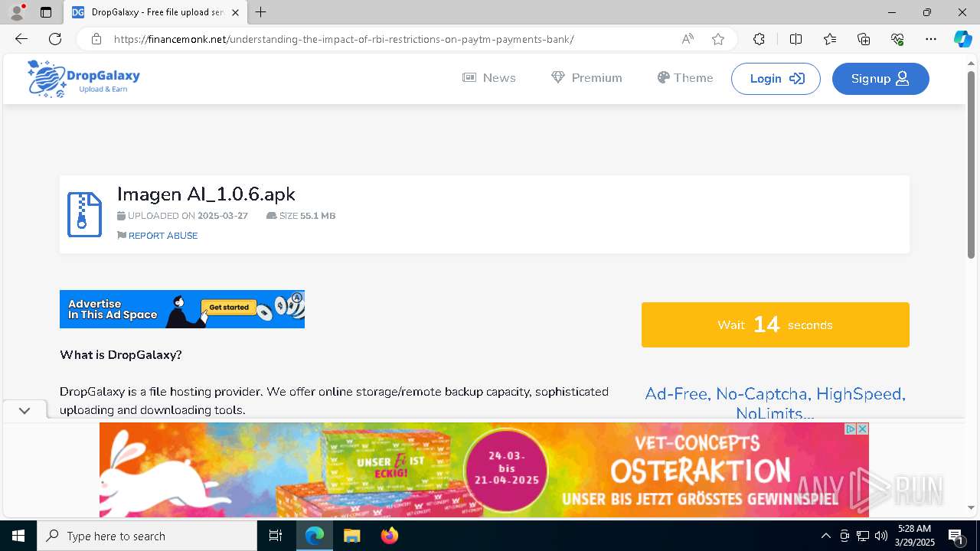Select the UPLOADED ON 2025-03-27 text
This screenshot has width=980, height=551.
[x=183, y=216]
